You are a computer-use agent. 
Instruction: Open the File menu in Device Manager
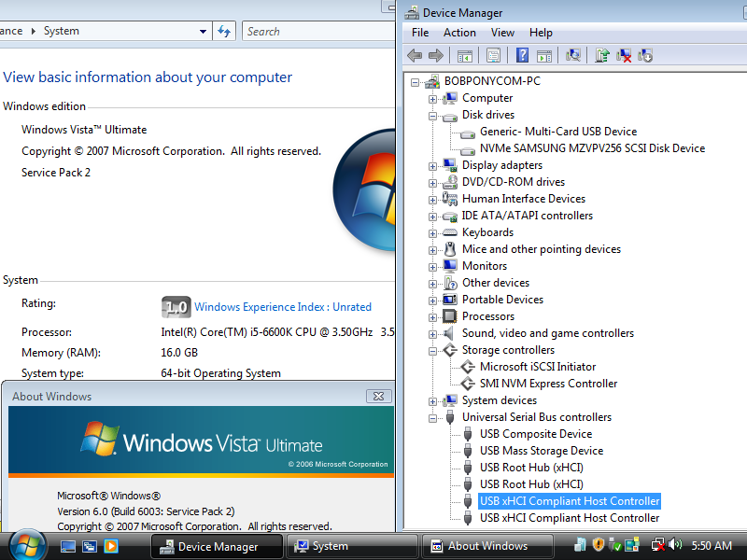pos(420,33)
